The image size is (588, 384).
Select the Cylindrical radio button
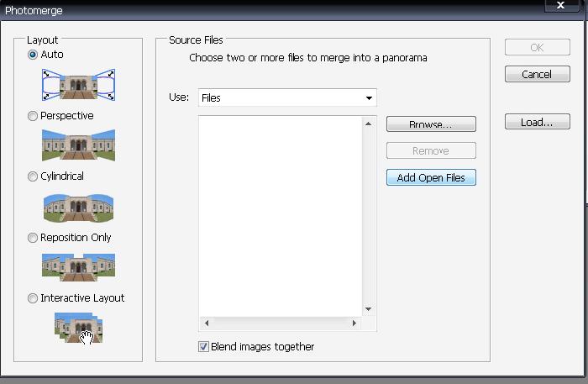[33, 176]
